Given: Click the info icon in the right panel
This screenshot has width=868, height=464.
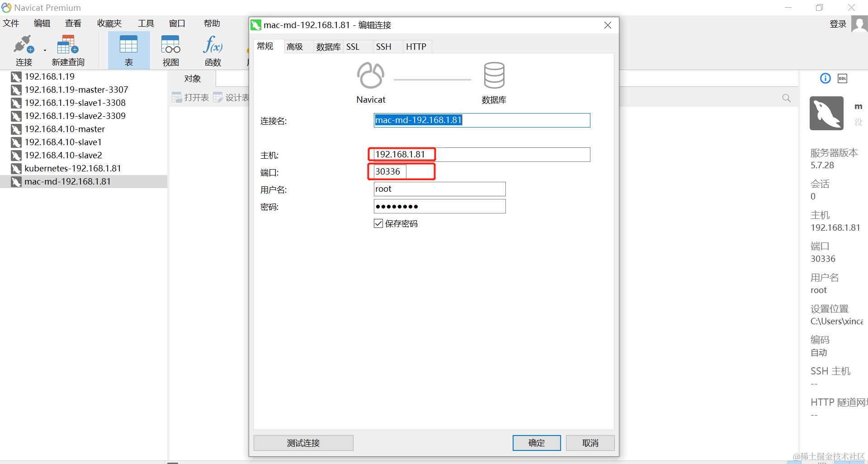Looking at the screenshot, I should point(825,78).
